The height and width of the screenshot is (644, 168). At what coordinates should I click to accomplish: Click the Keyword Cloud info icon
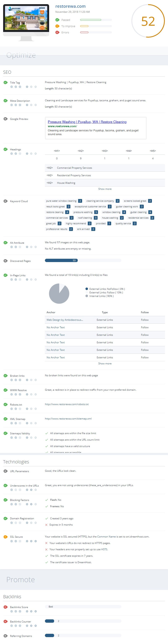(x=5, y=201)
